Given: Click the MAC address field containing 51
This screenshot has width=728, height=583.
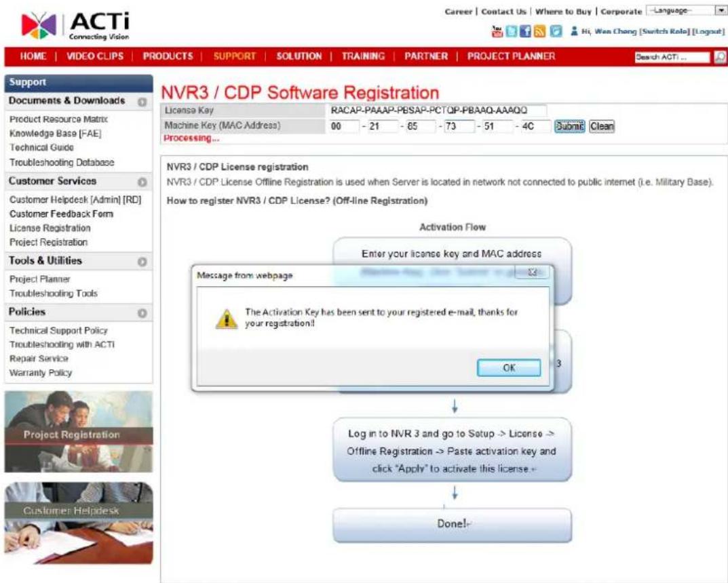Looking at the screenshot, I should click(498, 126).
